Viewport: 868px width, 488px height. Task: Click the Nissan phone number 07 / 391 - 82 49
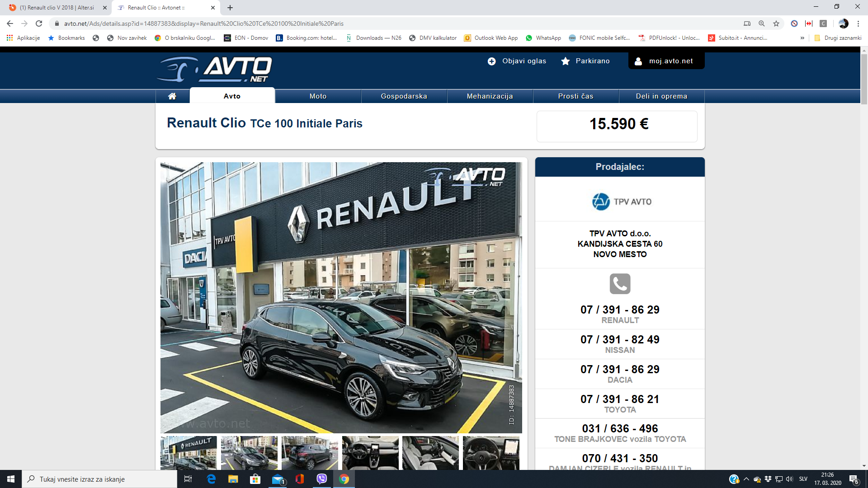620,339
